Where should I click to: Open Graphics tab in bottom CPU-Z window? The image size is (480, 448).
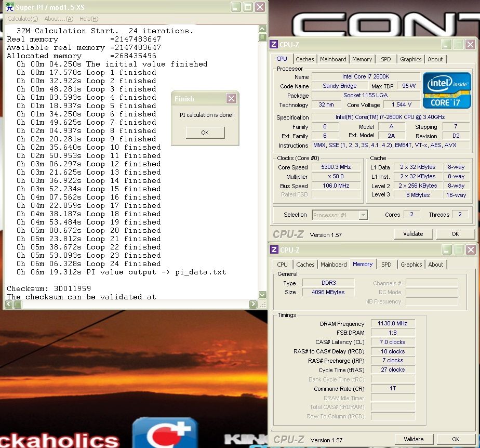(x=411, y=265)
